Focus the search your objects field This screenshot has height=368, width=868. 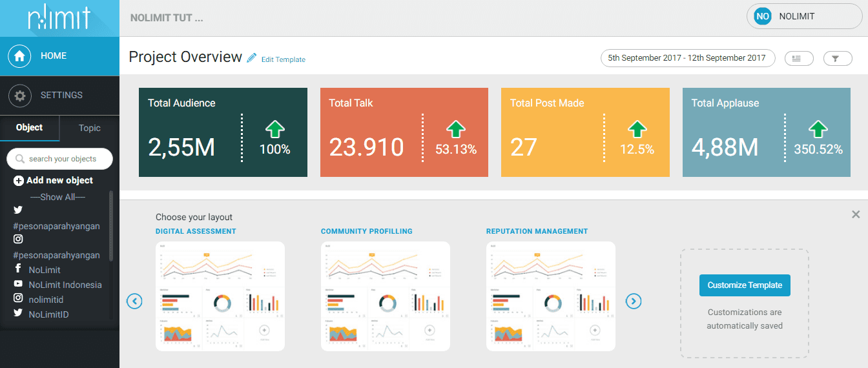tap(59, 159)
